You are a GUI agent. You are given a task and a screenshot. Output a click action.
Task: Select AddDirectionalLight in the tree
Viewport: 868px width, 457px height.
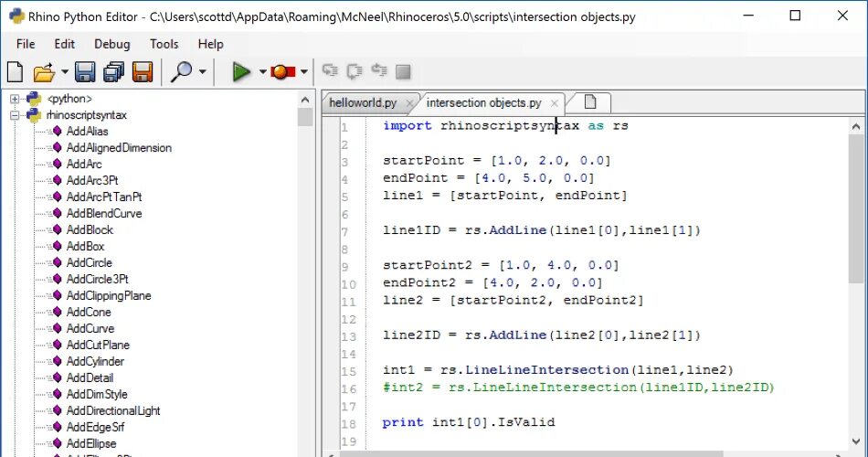coord(113,411)
